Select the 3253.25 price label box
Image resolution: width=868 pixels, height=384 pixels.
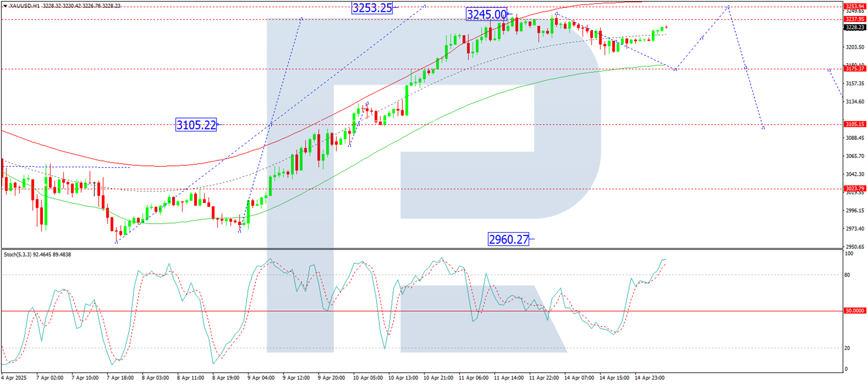[x=372, y=8]
